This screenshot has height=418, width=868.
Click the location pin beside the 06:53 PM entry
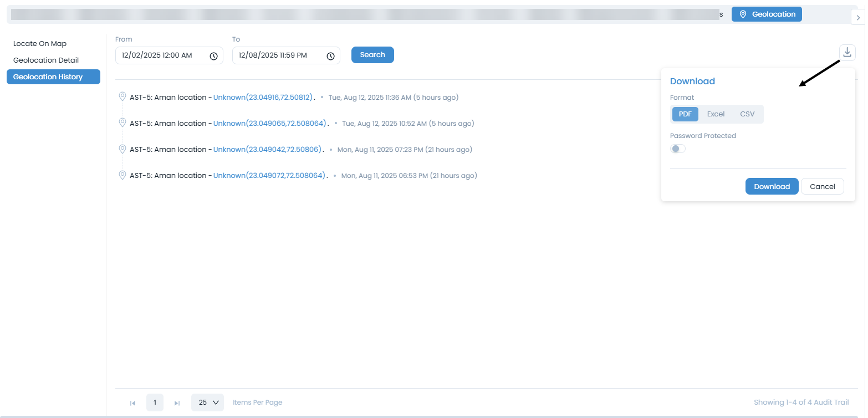122,175
